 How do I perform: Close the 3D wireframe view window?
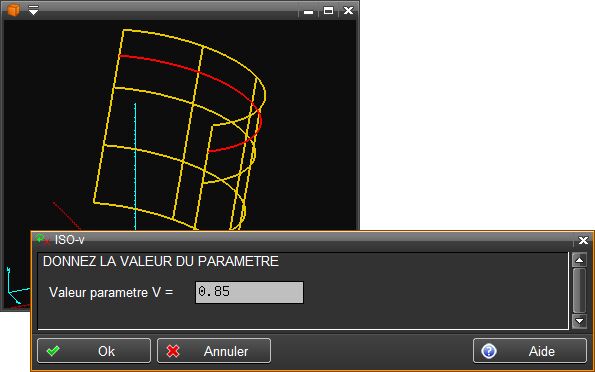(x=348, y=11)
